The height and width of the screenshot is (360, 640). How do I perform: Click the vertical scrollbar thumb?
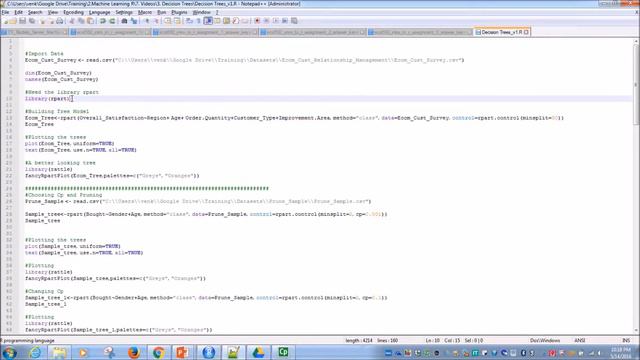pos(636,84)
